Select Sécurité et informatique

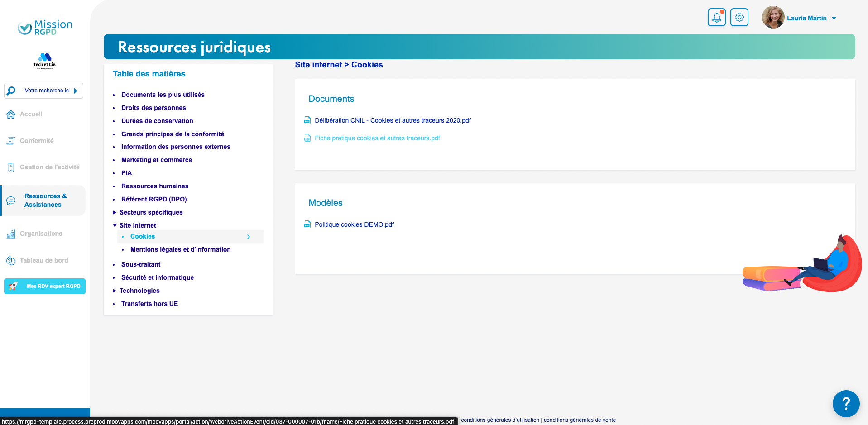click(x=158, y=277)
